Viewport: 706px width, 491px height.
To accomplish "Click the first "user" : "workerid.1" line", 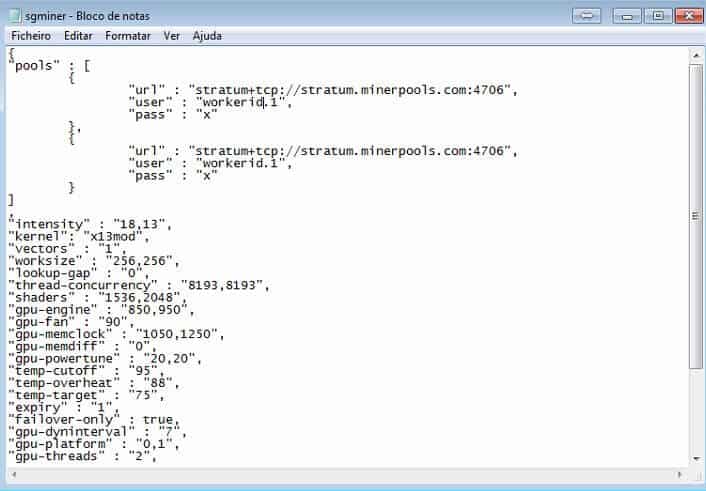I will 210,102.
